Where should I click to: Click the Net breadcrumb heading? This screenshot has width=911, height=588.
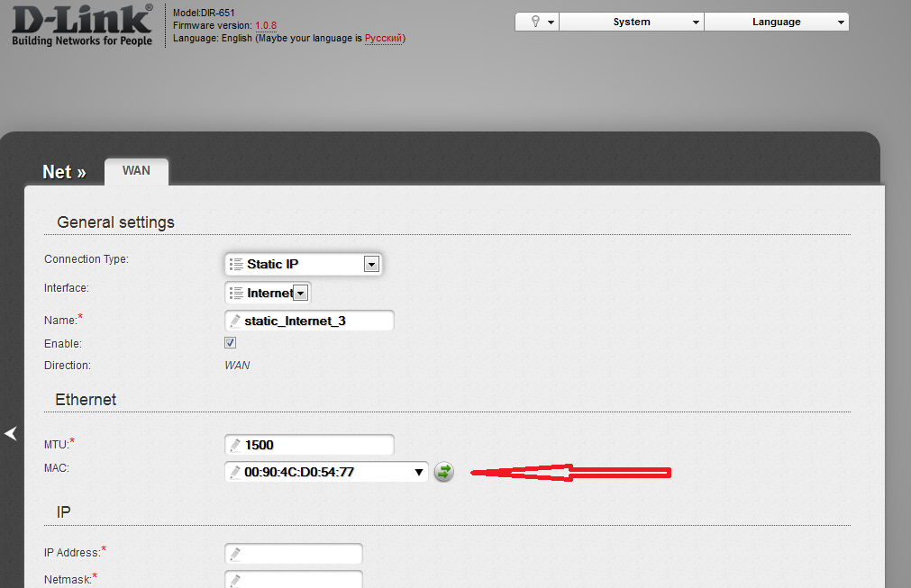[x=64, y=172]
